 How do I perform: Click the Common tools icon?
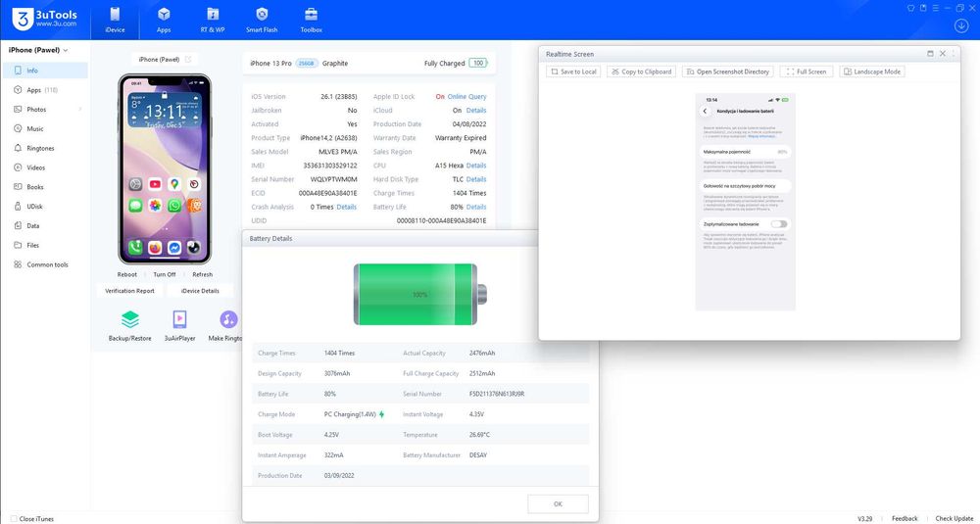pyautogui.click(x=18, y=264)
